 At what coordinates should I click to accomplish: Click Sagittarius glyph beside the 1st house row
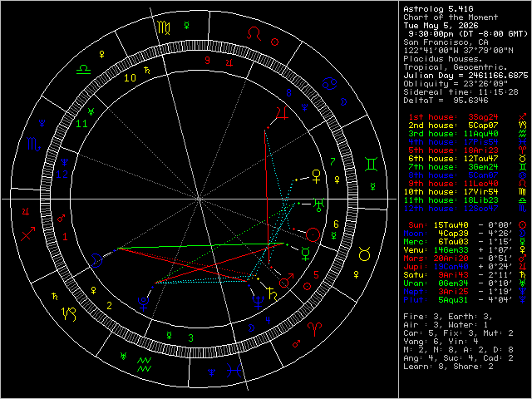(523, 117)
